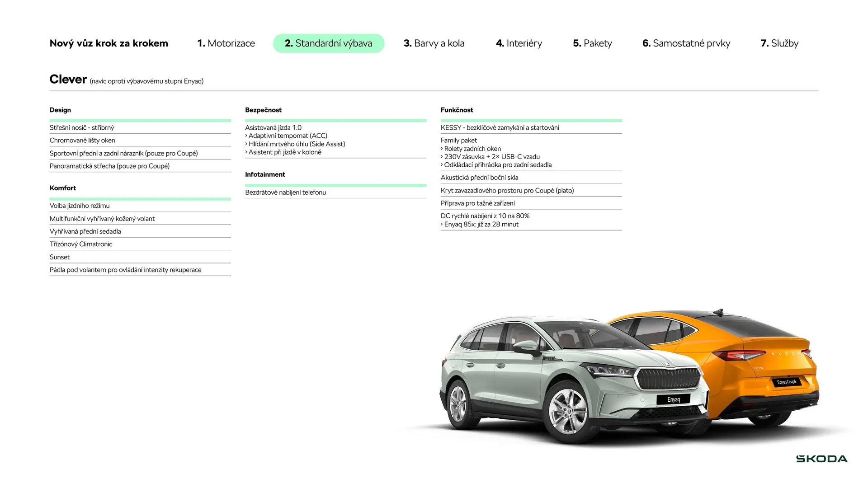This screenshot has width=868, height=488.
Task: Click the Škoda logo
Action: click(x=821, y=459)
